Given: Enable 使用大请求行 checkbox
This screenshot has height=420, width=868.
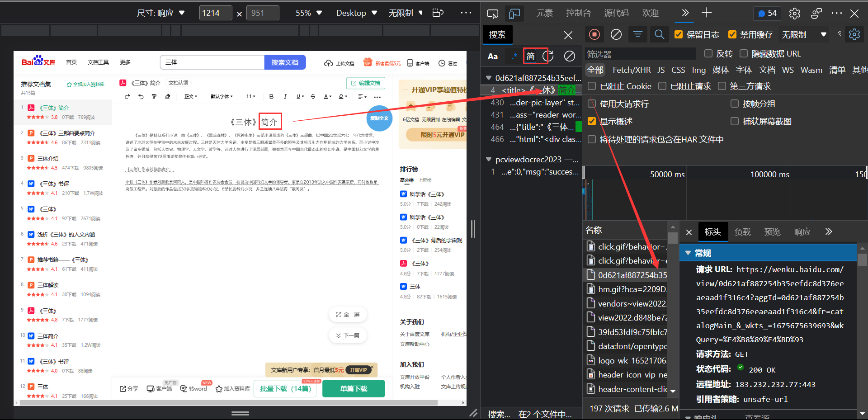Looking at the screenshot, I should [592, 104].
